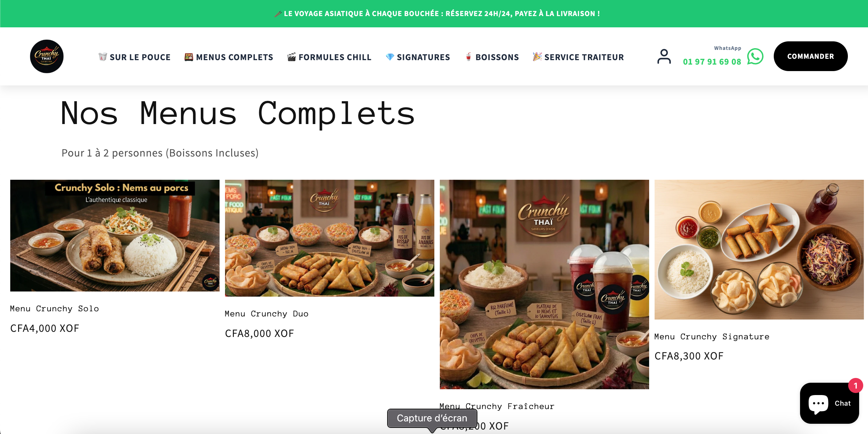Click the diamond icon beside Signatures
This screenshot has width=868, height=434.
390,57
